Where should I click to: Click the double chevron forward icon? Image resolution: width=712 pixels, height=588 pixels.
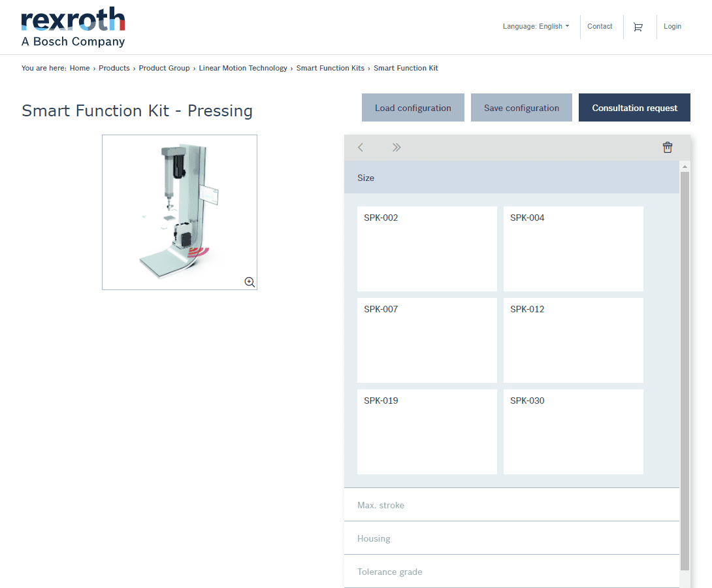point(396,148)
